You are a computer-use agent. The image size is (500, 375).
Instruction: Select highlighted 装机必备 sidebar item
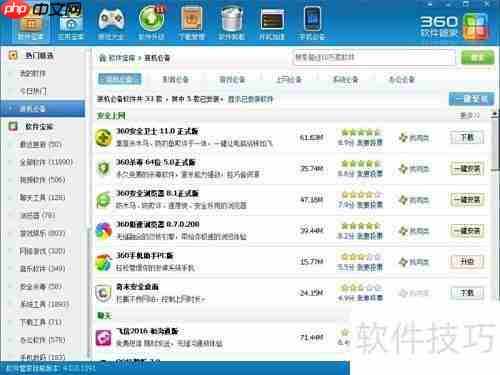(43, 109)
